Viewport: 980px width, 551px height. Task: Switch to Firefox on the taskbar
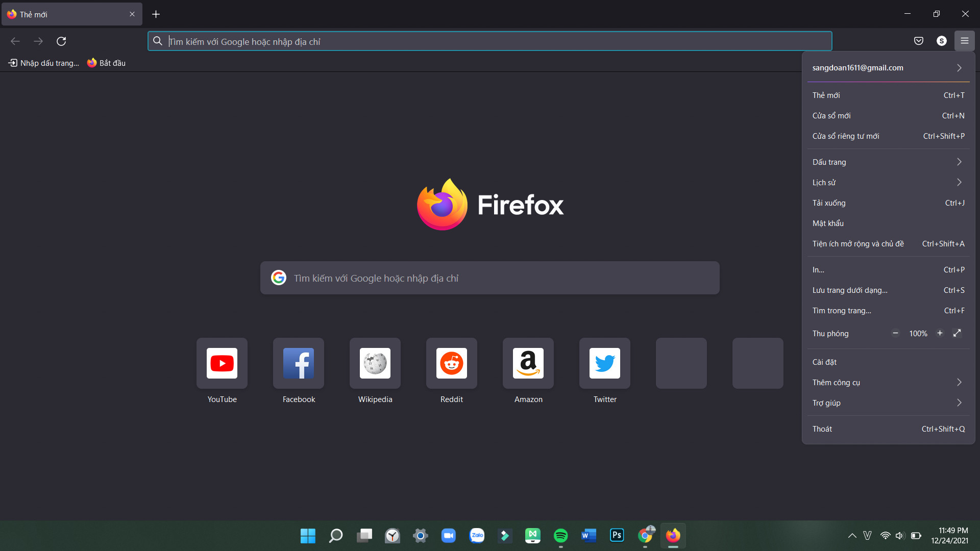(673, 536)
